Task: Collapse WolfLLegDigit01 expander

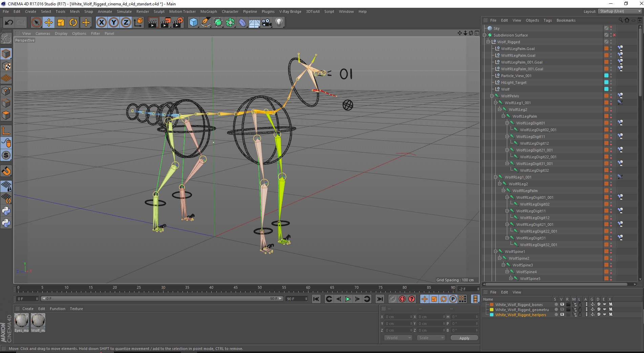Action: pos(507,123)
